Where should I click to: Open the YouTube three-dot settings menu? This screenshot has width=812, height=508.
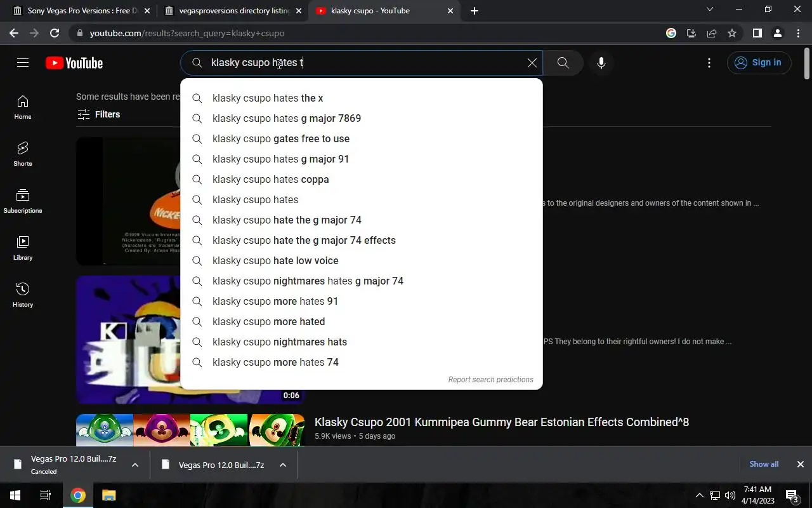coord(709,62)
